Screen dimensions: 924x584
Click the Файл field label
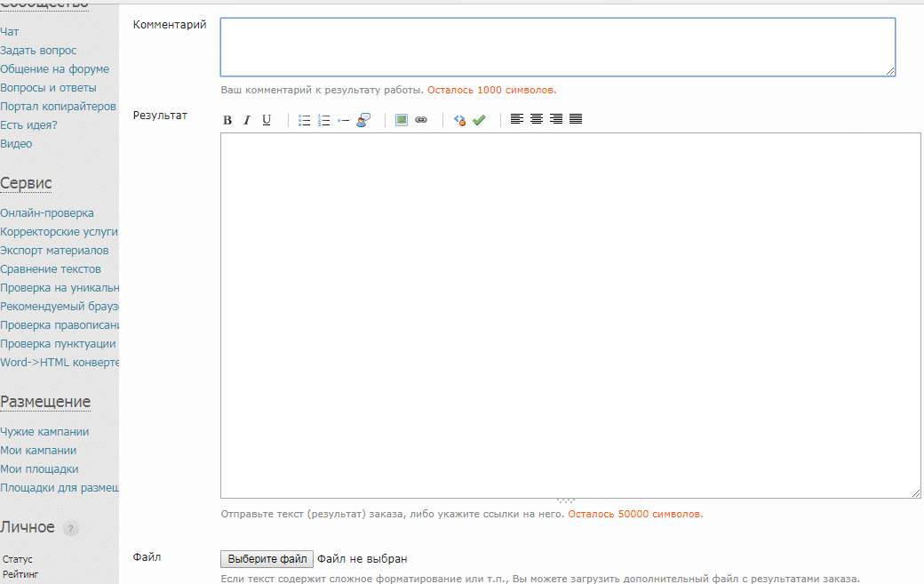click(x=147, y=557)
